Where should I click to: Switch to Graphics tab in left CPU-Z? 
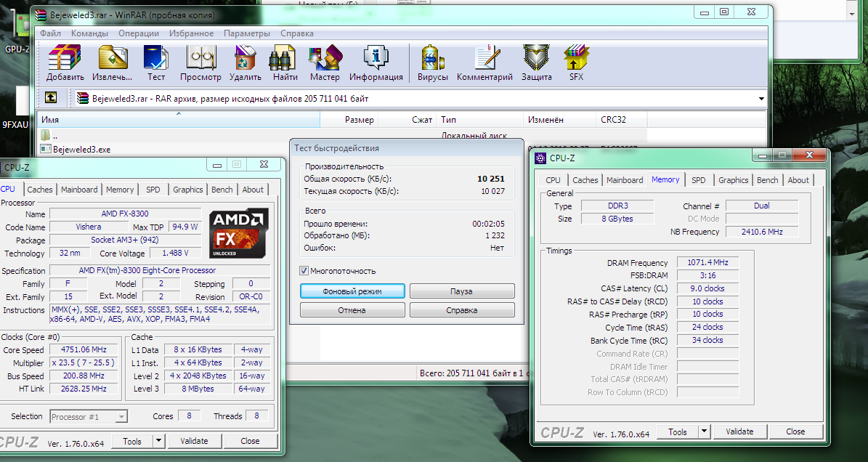[187, 189]
